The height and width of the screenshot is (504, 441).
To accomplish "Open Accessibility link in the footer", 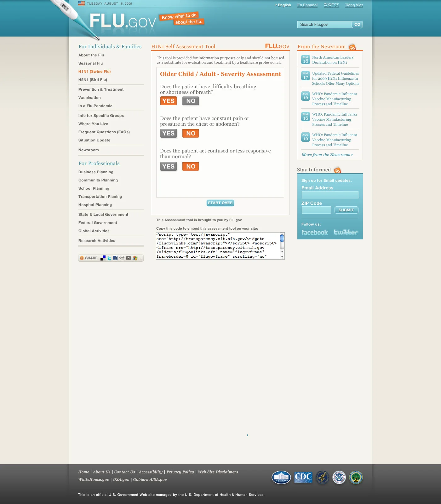I will 151,472.
